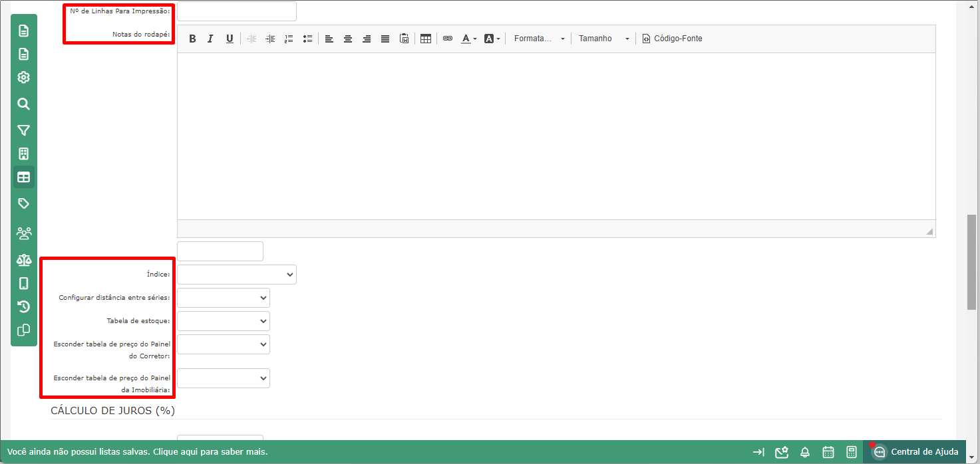Click inside the Notas do rodapé text area

[556, 136]
